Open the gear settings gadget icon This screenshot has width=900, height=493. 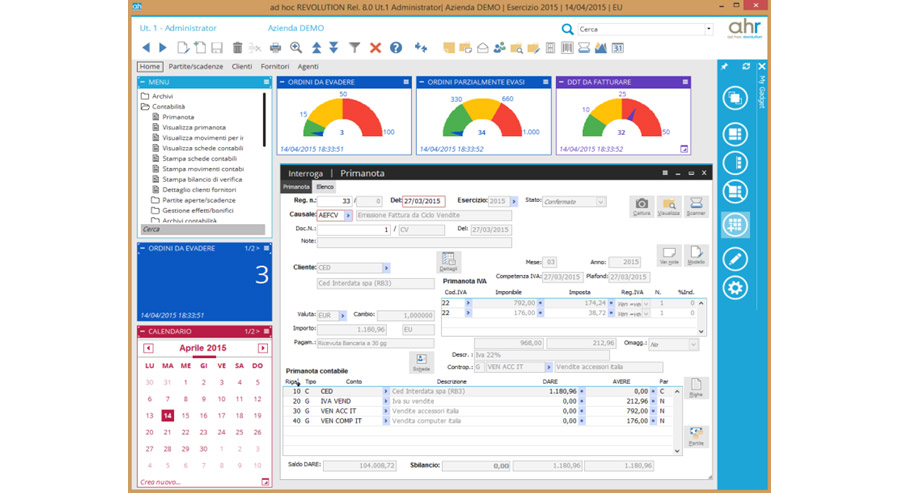735,288
